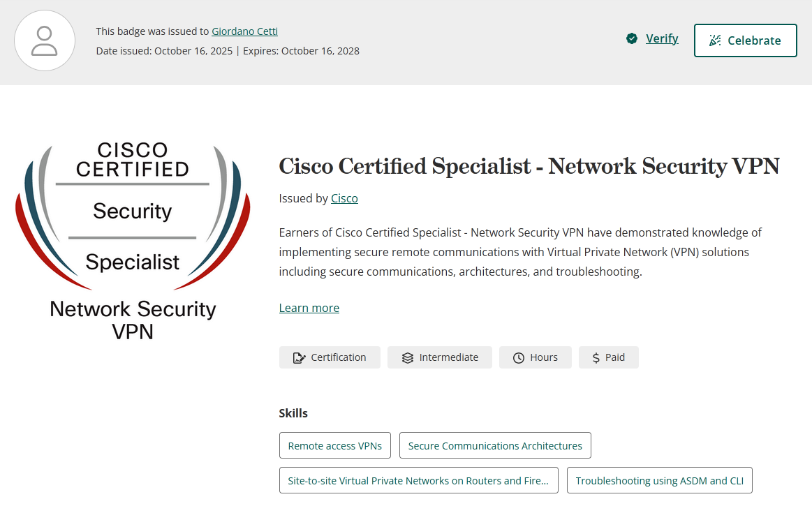
Task: Select the Hours tag
Action: (x=535, y=357)
